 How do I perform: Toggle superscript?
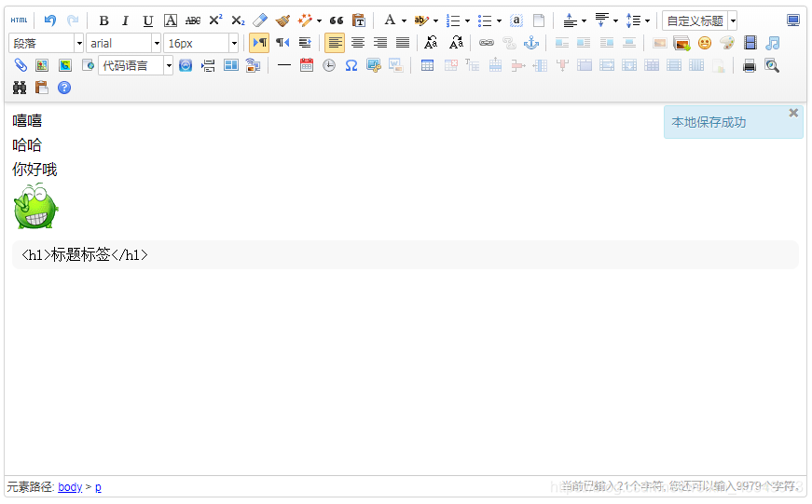[215, 20]
